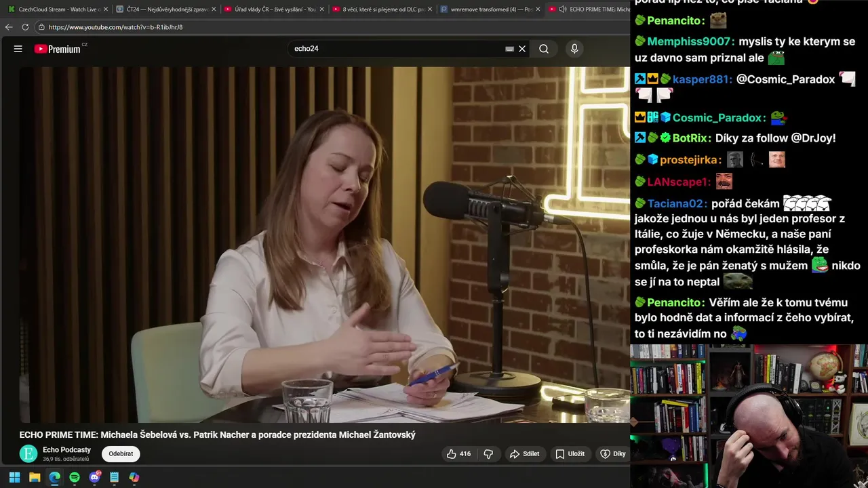Click username kasper881 in chat
868x488 pixels.
703,79
